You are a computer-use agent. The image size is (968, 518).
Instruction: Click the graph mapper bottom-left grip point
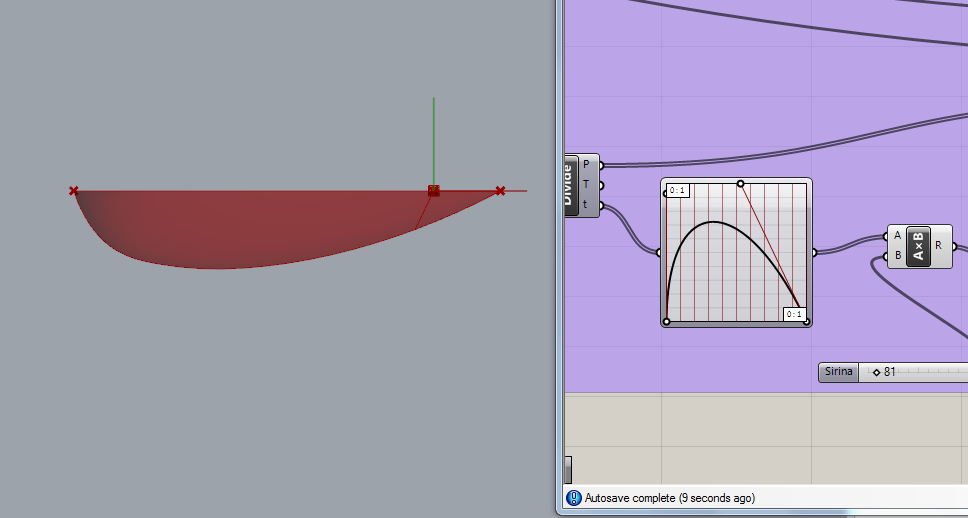[x=666, y=322]
